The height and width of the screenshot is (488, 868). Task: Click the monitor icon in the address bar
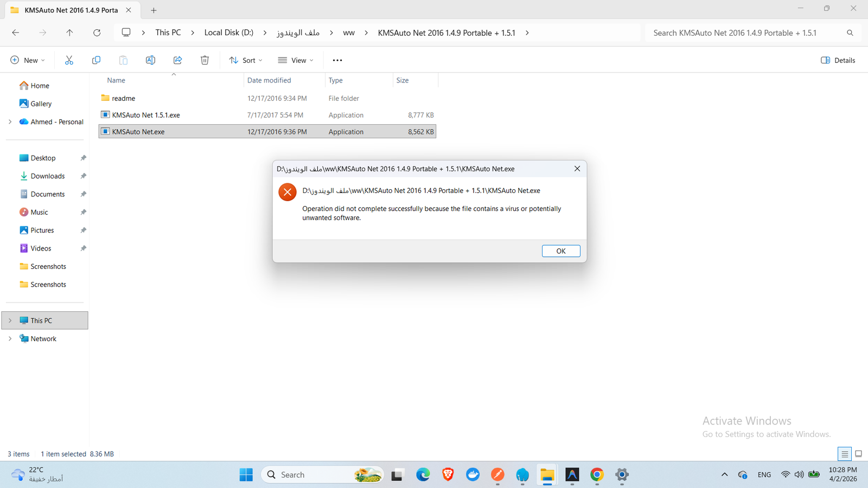[126, 33]
